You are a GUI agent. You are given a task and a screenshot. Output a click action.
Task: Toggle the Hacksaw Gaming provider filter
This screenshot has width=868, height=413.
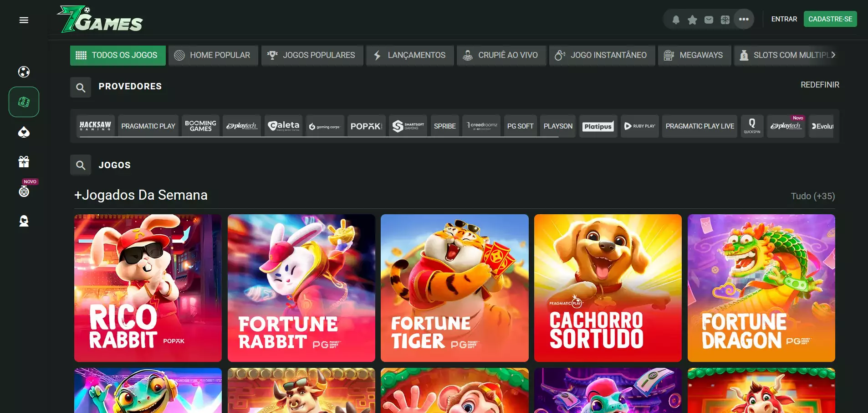(x=95, y=126)
